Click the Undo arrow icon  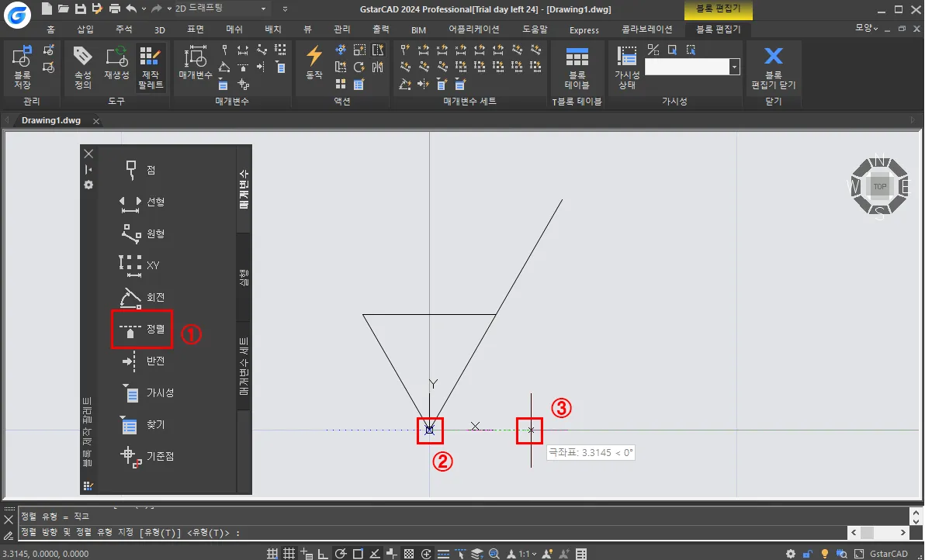(131, 9)
